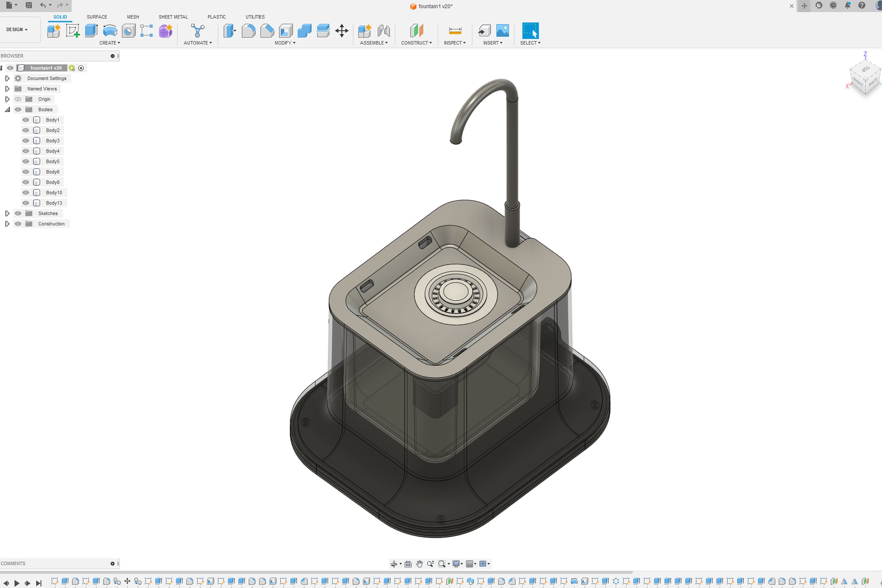Open the ASSEMBLE menu
The height and width of the screenshot is (588, 882).
[x=374, y=43]
